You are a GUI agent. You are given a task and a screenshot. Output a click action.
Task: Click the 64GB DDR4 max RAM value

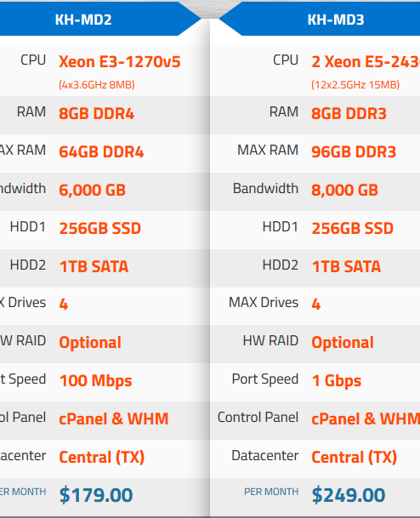tap(101, 152)
